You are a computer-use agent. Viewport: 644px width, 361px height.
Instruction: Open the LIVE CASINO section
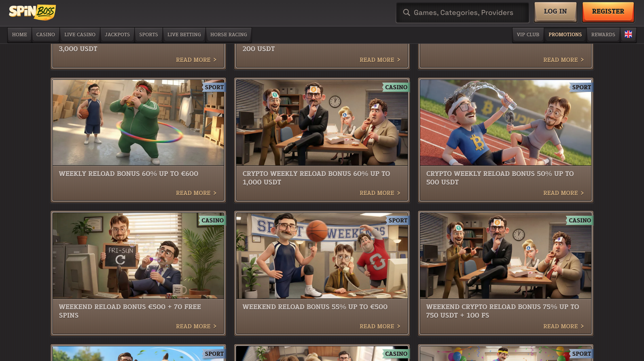pyautogui.click(x=80, y=34)
